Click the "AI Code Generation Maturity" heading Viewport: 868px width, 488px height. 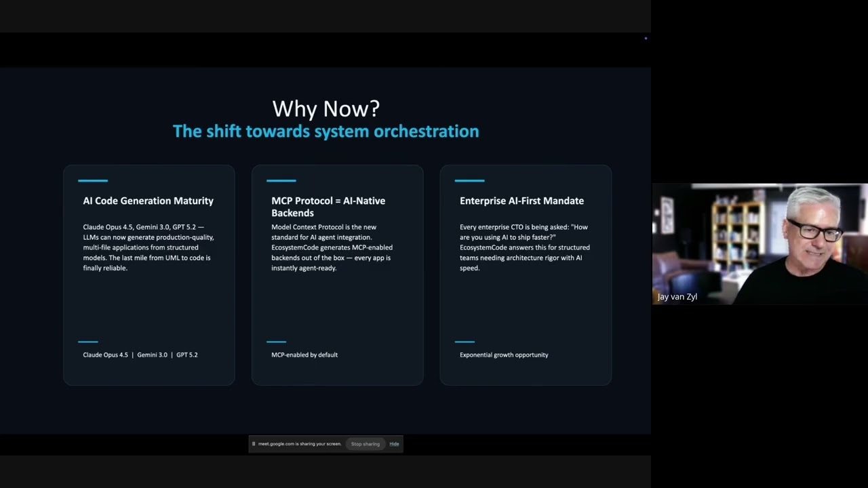point(148,201)
